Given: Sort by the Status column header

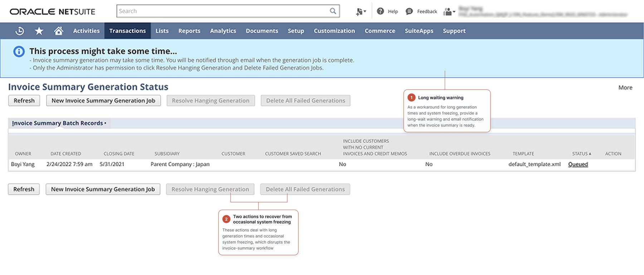Looking at the screenshot, I should [581, 154].
